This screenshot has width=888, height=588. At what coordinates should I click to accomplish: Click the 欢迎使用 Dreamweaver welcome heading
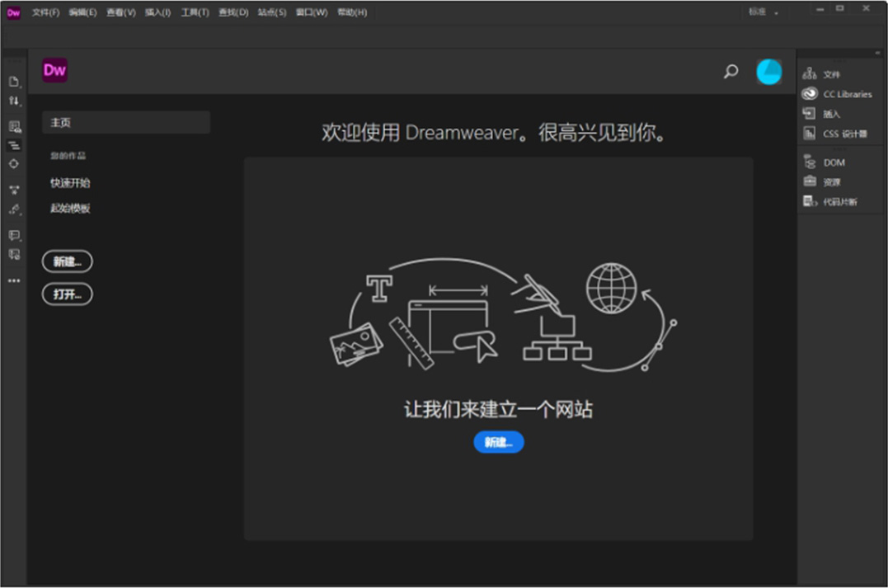[x=493, y=133]
